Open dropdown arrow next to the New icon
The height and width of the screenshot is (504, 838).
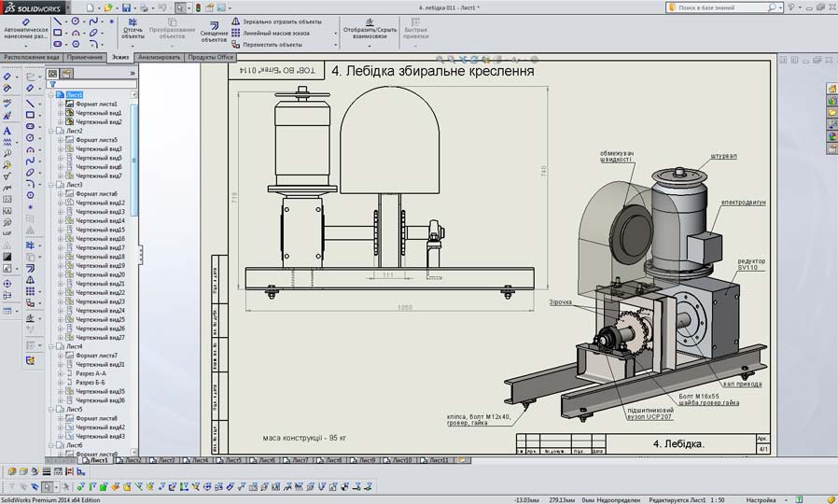(99, 8)
